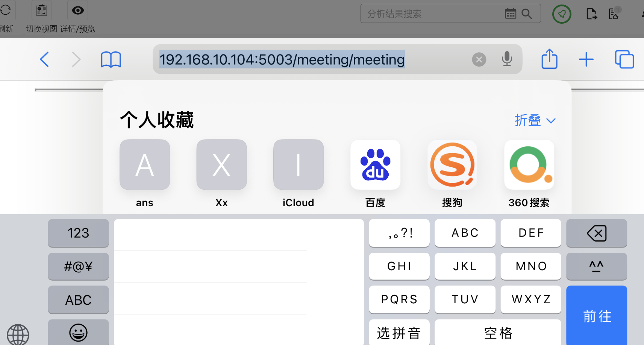Switch input language via globe icon
This screenshot has height=345, width=644.
pyautogui.click(x=18, y=334)
